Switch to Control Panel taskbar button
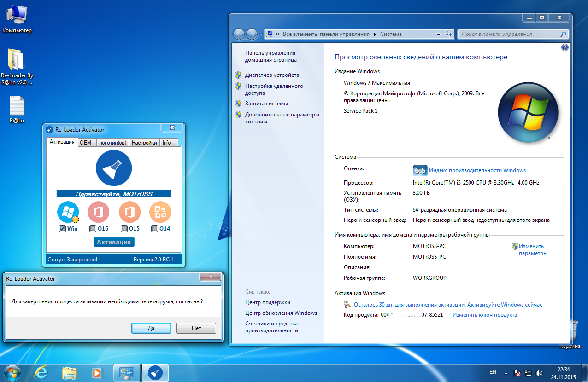The width and height of the screenshot is (588, 382). (126, 372)
